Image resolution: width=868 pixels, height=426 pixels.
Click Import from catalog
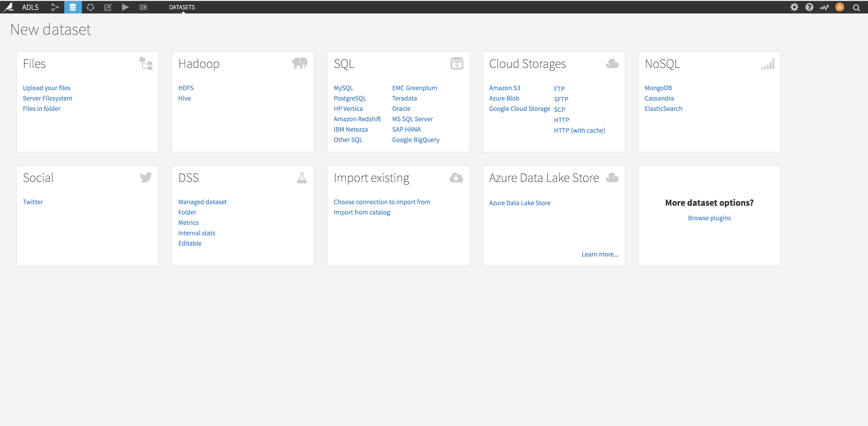361,212
